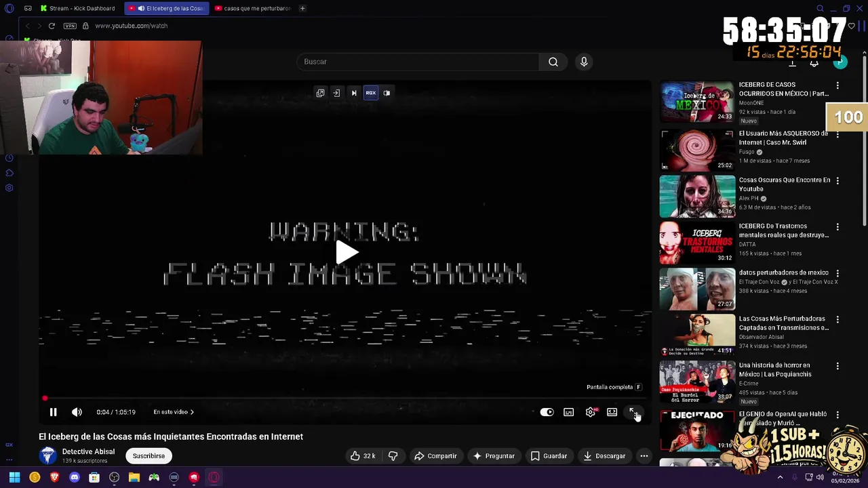868x488 pixels.
Task: Reload the page with the refresh icon
Action: coord(52,26)
